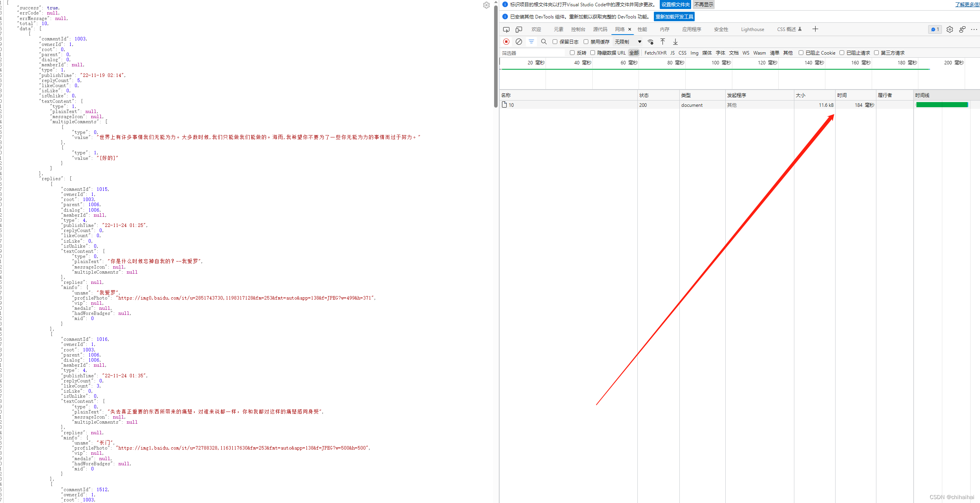Click export HAR download arrow
Viewport: 980px width, 503px height.
coord(675,42)
